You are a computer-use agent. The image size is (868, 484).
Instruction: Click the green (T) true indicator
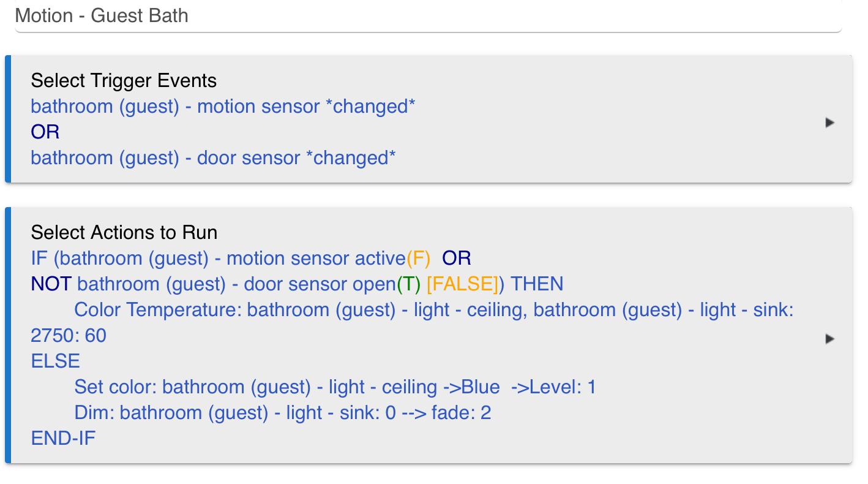(x=408, y=284)
